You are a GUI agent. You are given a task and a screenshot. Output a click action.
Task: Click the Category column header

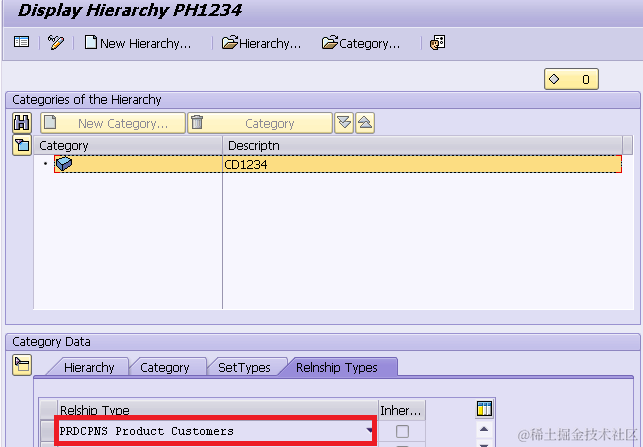tap(128, 146)
